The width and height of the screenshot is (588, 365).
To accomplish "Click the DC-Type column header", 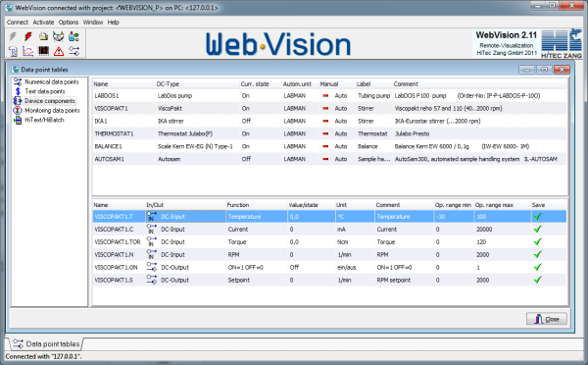I will 168,84.
